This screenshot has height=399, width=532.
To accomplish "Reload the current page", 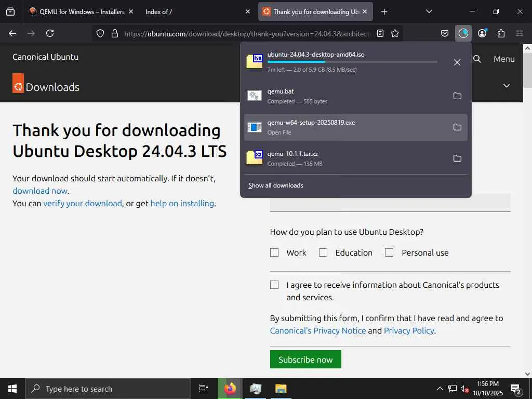I will [50, 33].
